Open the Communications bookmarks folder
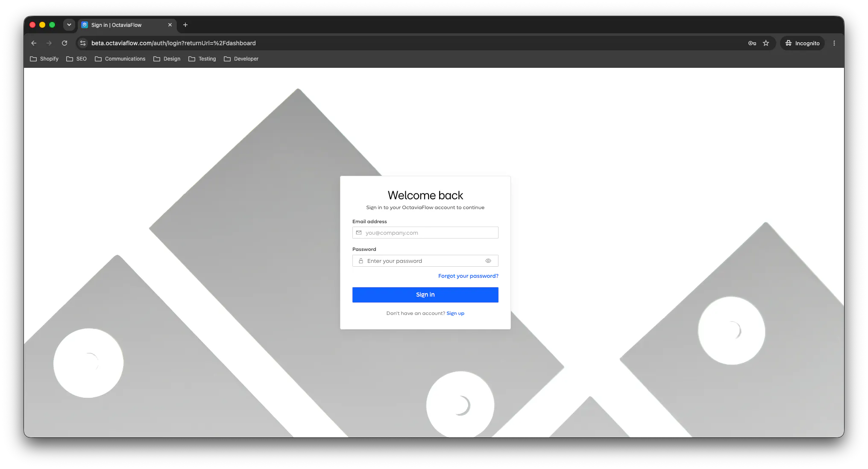This screenshot has width=868, height=469. click(x=120, y=59)
